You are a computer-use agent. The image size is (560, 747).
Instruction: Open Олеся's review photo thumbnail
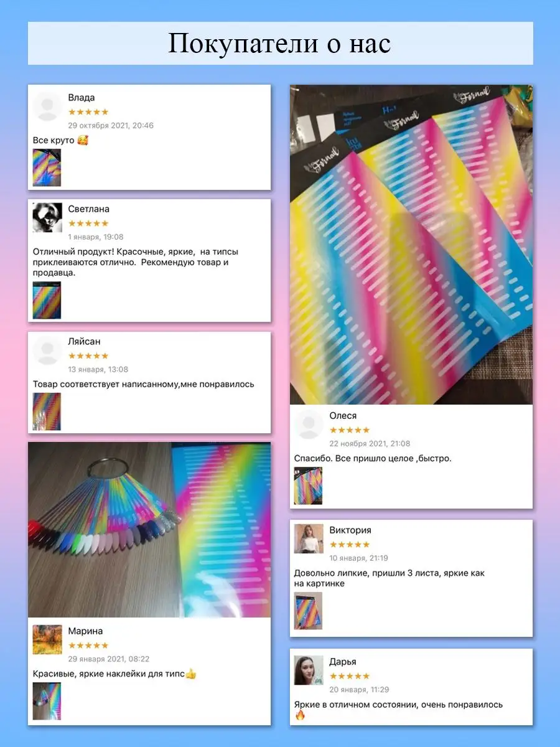(308, 486)
